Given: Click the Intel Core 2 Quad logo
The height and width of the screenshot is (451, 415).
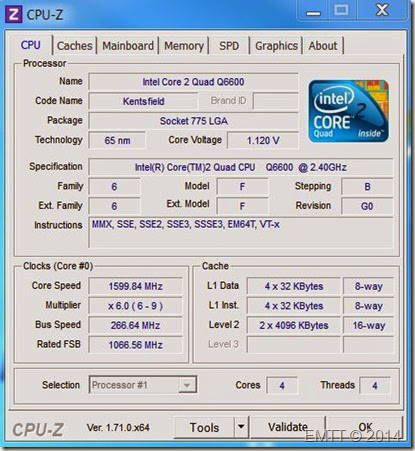Looking at the screenshot, I should (348, 111).
